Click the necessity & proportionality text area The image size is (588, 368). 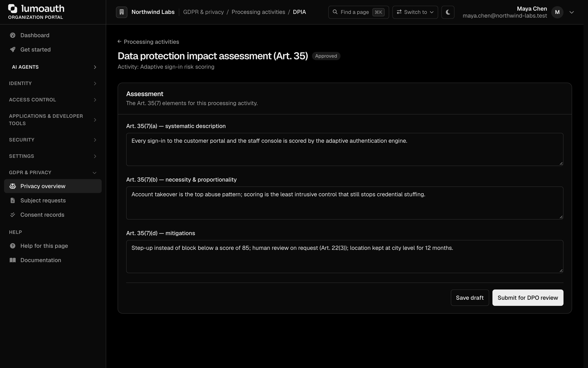tap(345, 203)
